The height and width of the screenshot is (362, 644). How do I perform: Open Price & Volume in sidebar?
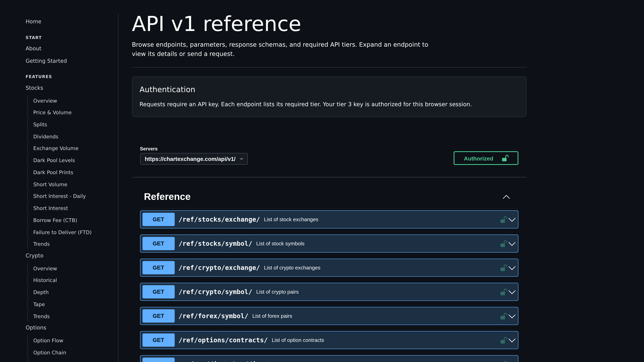(x=52, y=112)
